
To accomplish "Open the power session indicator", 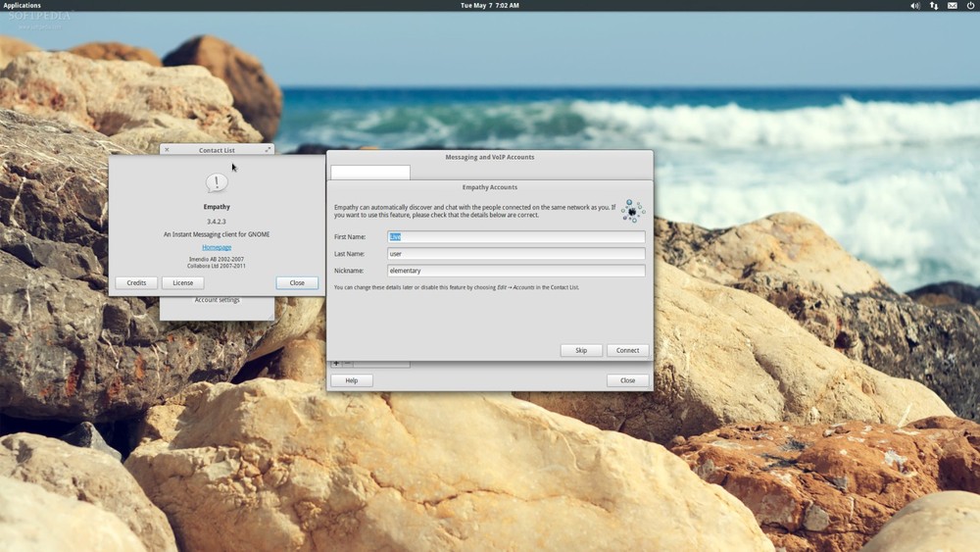I will (970, 5).
